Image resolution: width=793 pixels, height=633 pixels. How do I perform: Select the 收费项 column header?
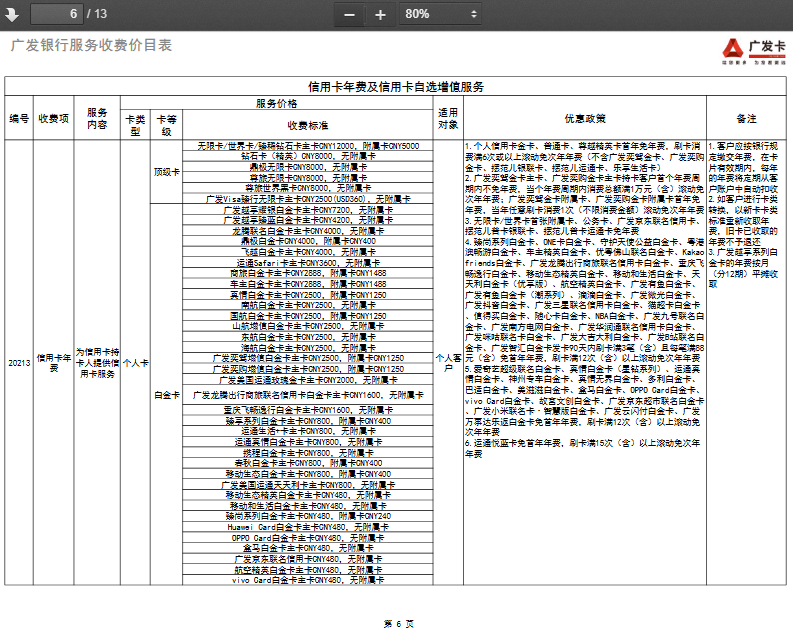point(54,118)
